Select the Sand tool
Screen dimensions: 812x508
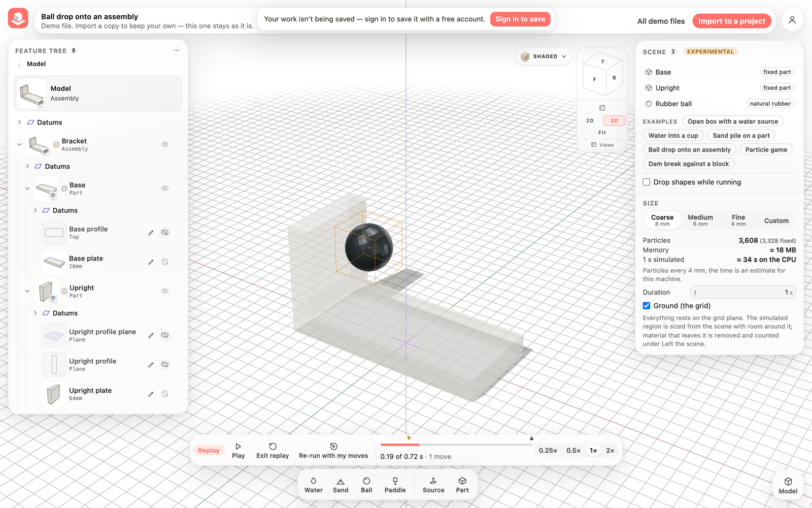341,485
